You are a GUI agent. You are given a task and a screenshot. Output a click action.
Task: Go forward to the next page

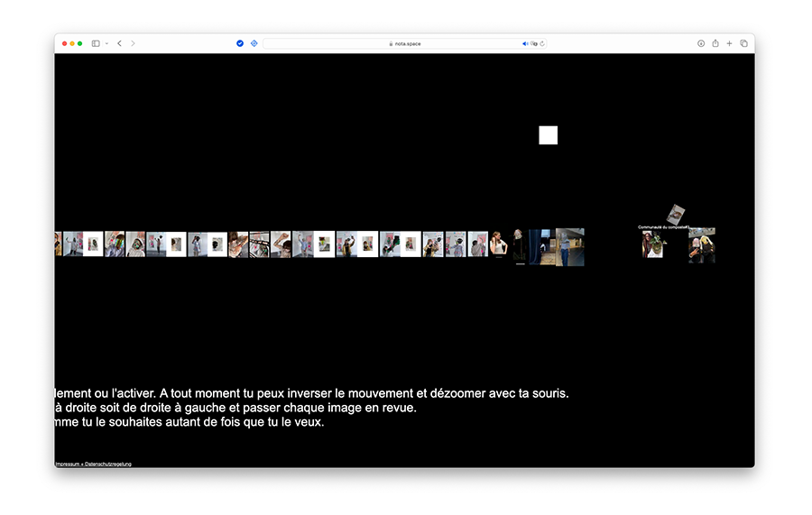coord(133,43)
